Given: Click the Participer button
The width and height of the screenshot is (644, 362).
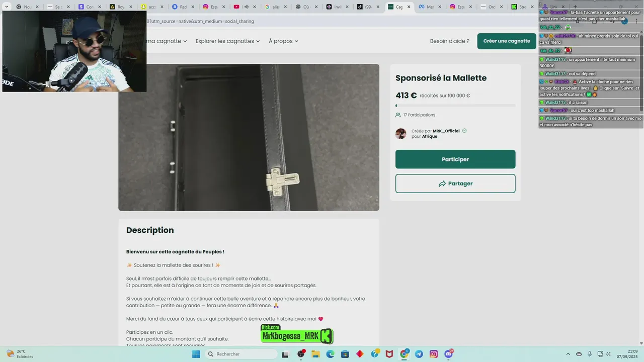Looking at the screenshot, I should [455, 159].
